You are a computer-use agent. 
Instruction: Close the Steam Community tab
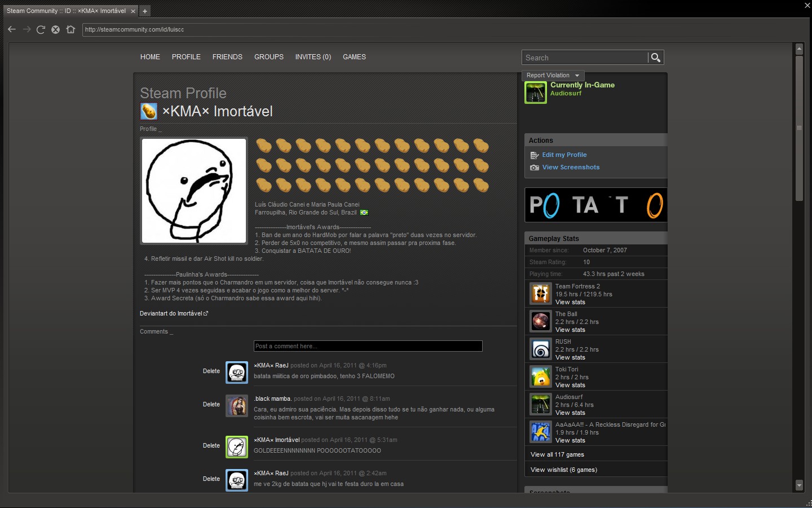click(x=133, y=11)
